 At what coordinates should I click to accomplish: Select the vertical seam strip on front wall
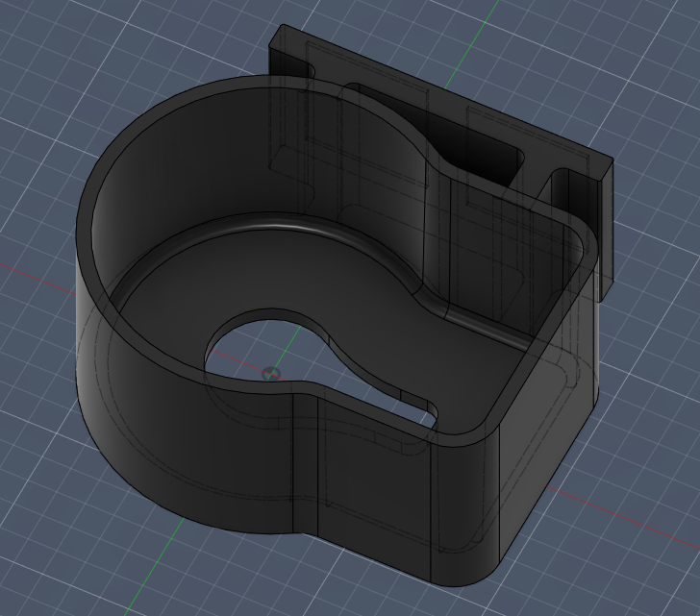[x=305, y=464]
